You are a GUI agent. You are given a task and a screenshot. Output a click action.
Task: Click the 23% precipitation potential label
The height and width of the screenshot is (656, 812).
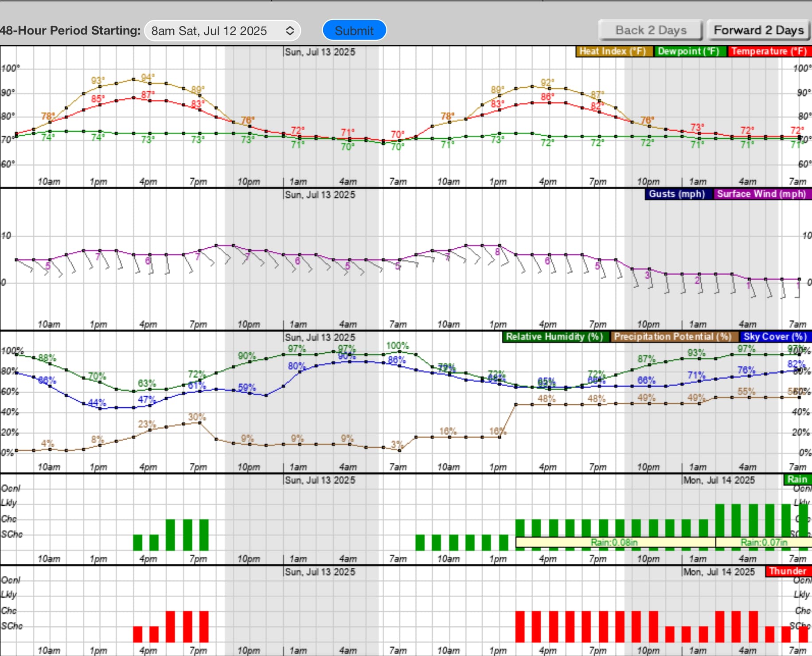147,424
